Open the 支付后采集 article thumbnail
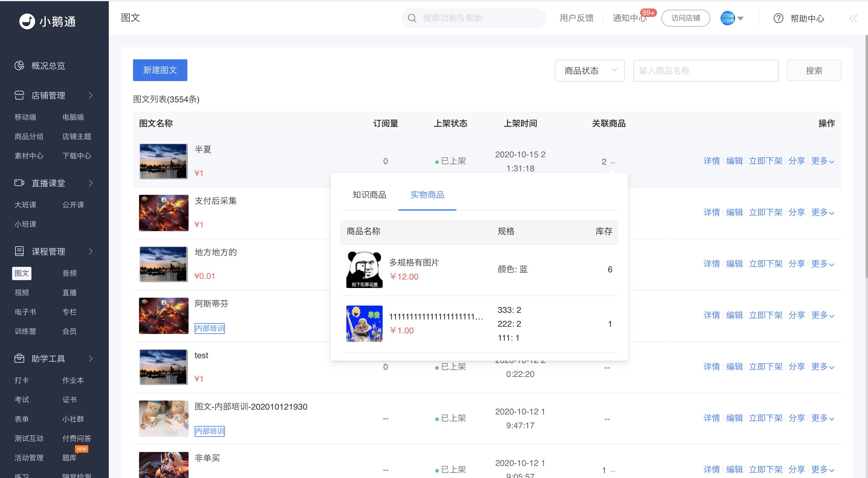Image resolution: width=868 pixels, height=478 pixels. tap(164, 213)
